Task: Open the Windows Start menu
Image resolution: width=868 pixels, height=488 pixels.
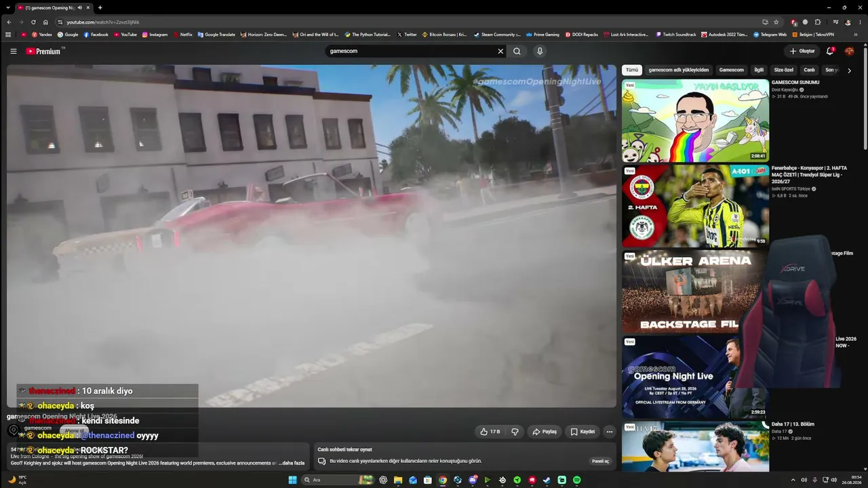Action: pos(292,480)
